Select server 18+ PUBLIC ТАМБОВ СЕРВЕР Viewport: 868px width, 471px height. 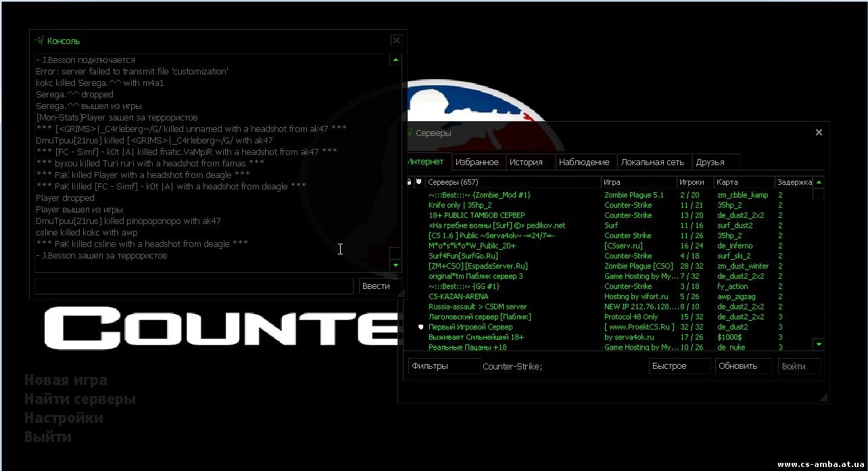point(608,215)
